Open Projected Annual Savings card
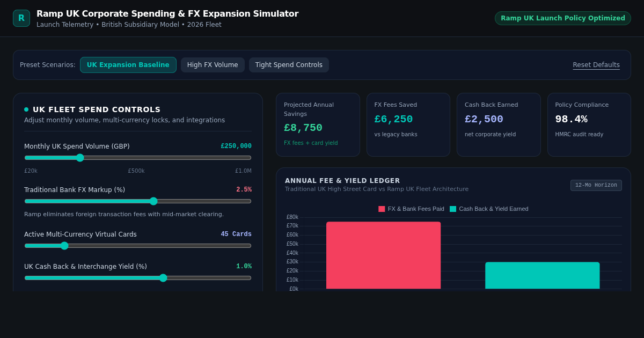The height and width of the screenshot is (338, 644). pyautogui.click(x=318, y=125)
